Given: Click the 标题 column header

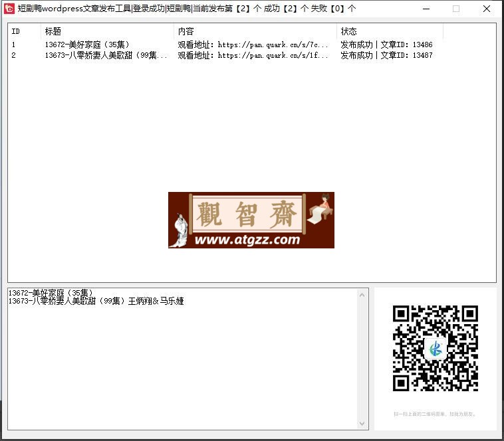Looking at the screenshot, I should [x=107, y=31].
